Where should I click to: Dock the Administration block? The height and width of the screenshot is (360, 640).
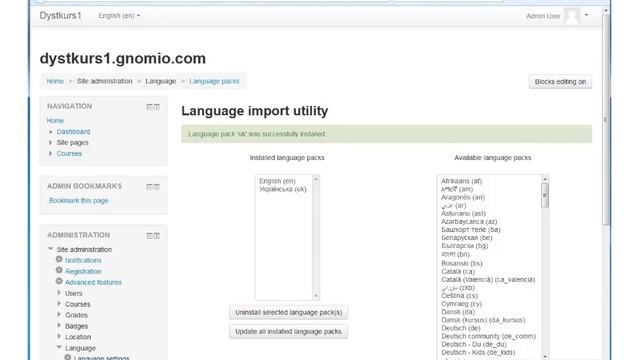(x=157, y=236)
